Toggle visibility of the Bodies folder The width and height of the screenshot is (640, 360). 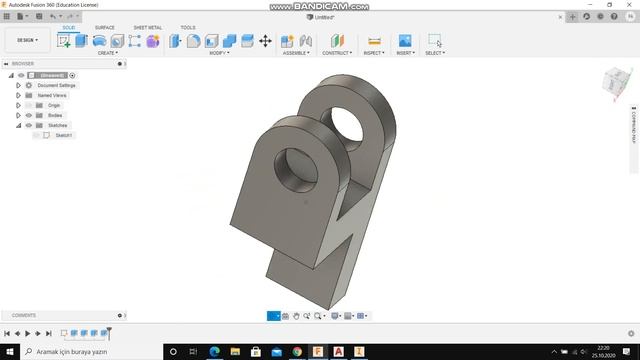click(29, 116)
